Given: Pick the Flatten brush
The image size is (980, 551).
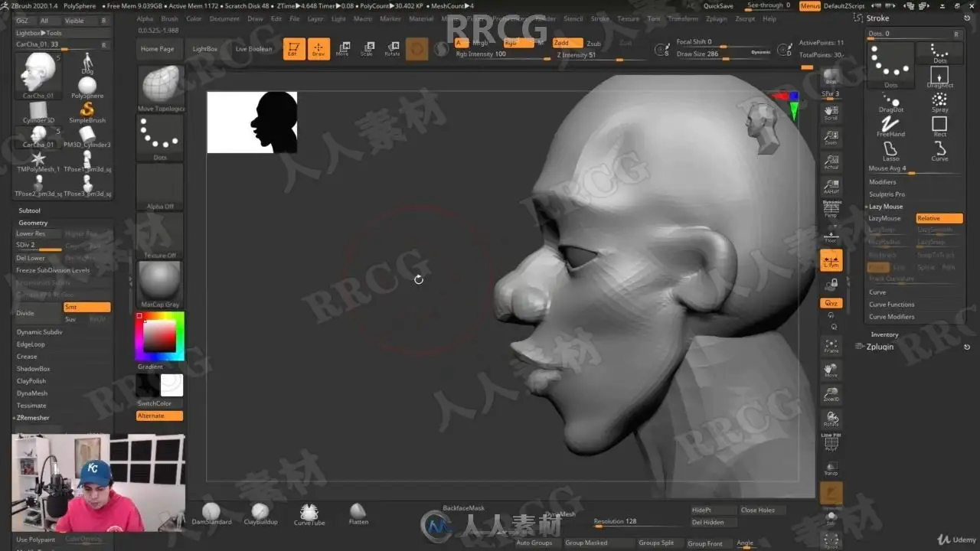Looking at the screenshot, I should (x=358, y=514).
